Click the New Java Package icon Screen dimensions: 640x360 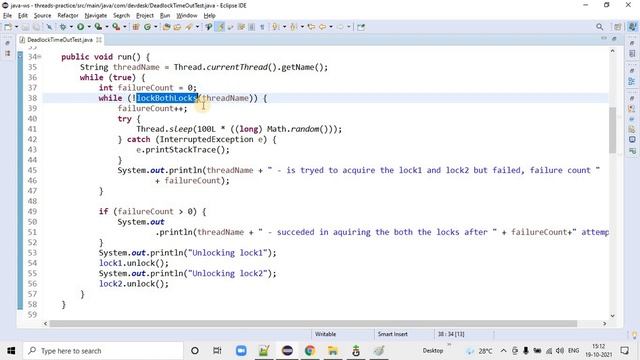pyautogui.click(x=136, y=27)
